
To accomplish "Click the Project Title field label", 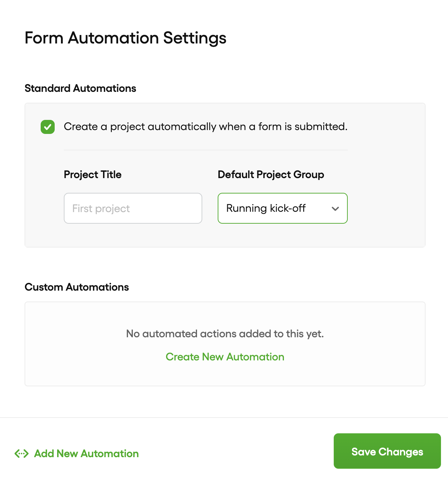I will pyautogui.click(x=93, y=175).
